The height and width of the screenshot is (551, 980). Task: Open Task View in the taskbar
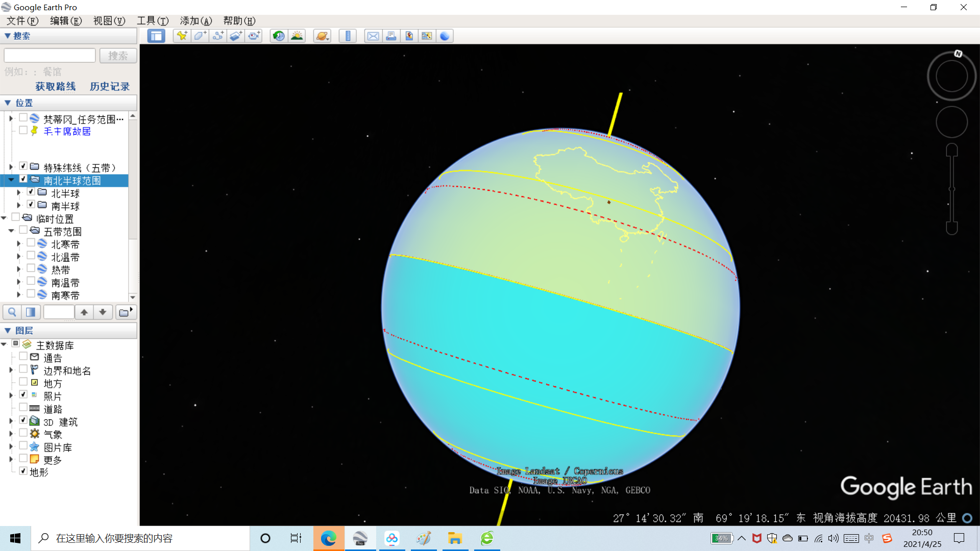pyautogui.click(x=296, y=538)
